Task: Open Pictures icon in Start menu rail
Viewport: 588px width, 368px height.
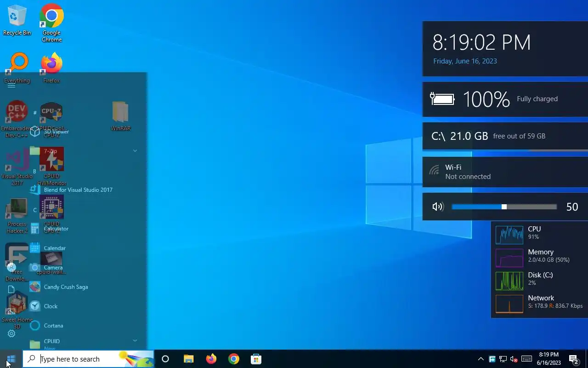Action: [x=11, y=311]
